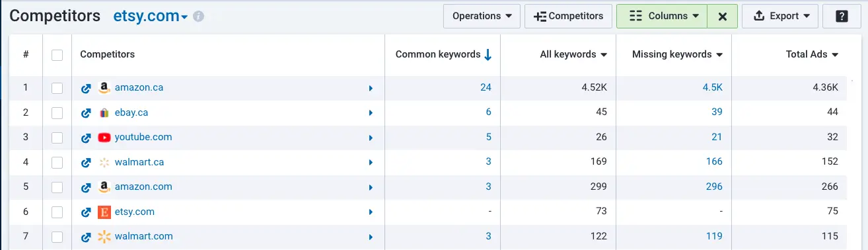Click the Walmart favicon in walmart.ca row

click(104, 162)
